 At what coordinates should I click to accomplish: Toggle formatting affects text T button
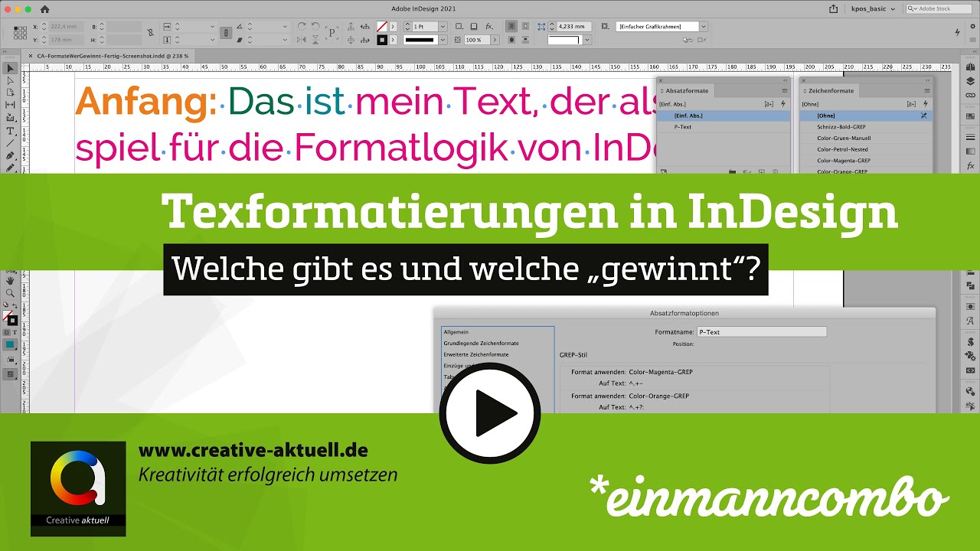15,332
